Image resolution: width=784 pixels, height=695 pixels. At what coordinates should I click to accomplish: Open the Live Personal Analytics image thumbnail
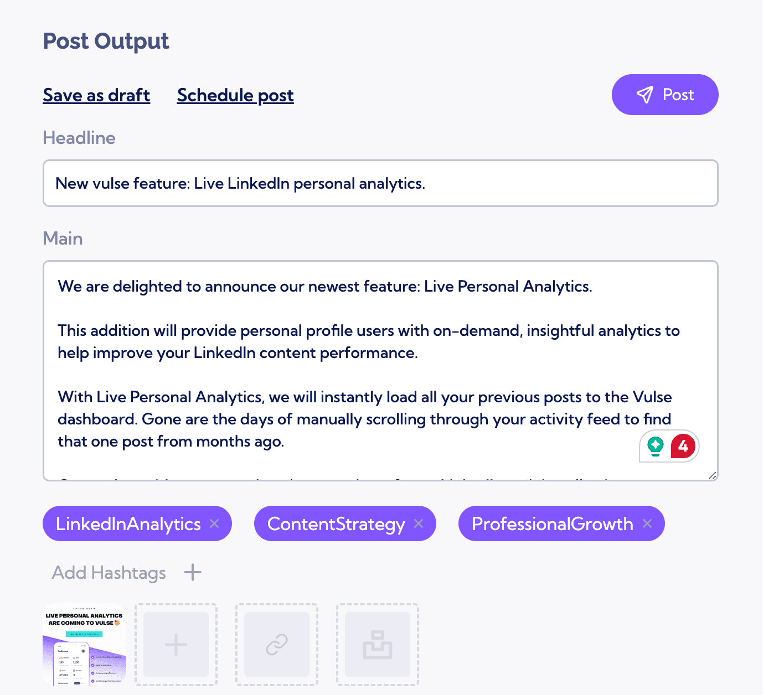tap(84, 645)
